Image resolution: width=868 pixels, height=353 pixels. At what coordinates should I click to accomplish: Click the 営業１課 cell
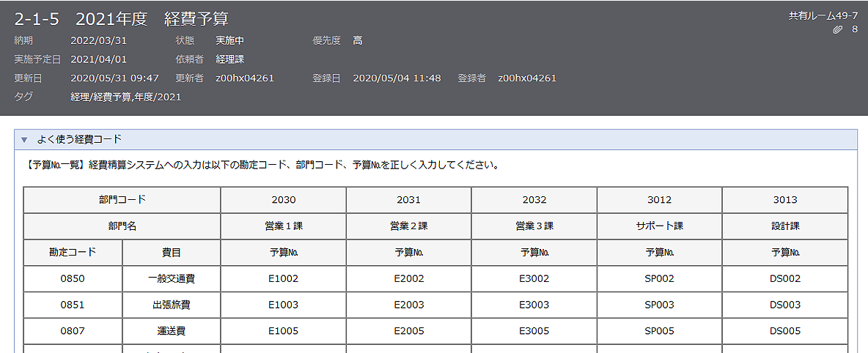284,226
